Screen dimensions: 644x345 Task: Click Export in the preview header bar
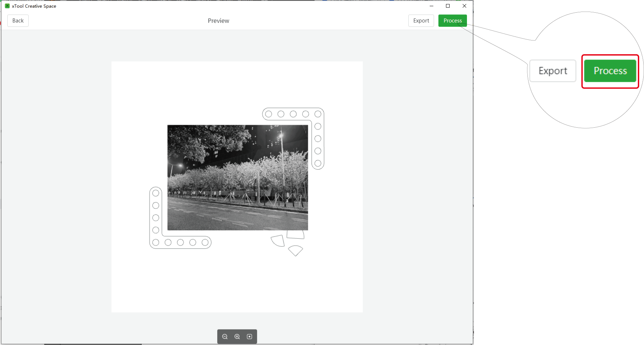point(421,21)
